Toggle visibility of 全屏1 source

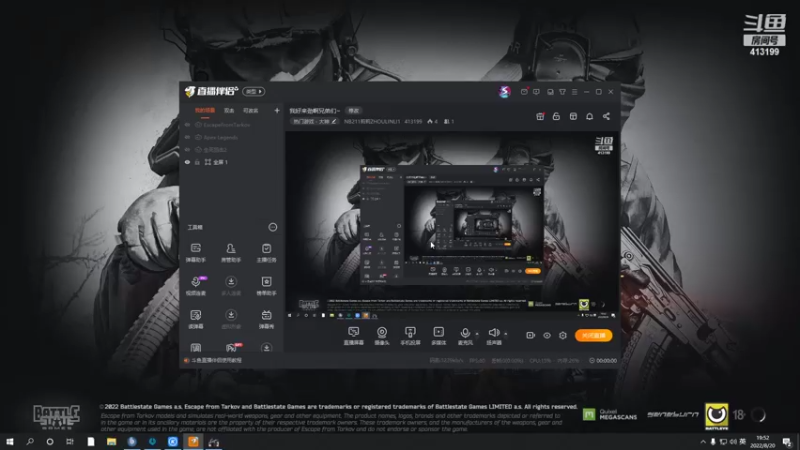tap(187, 162)
